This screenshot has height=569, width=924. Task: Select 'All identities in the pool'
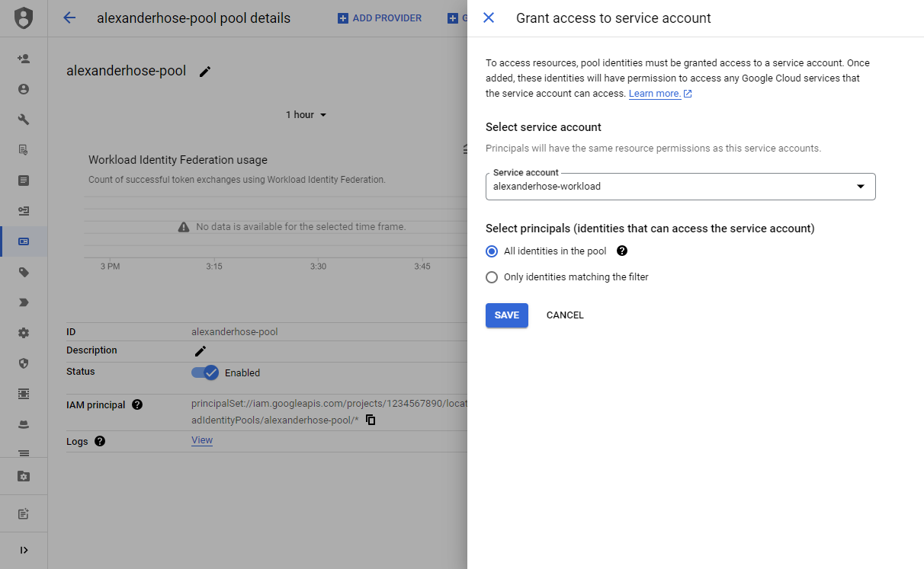click(x=492, y=251)
